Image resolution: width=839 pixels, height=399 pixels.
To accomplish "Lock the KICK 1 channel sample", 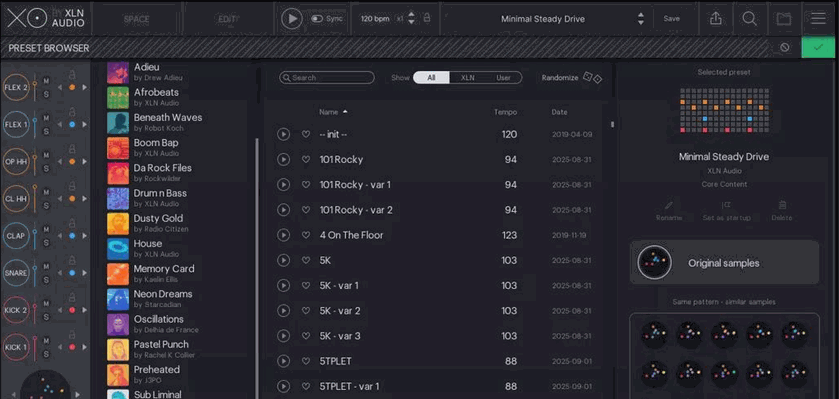I will pos(72,335).
